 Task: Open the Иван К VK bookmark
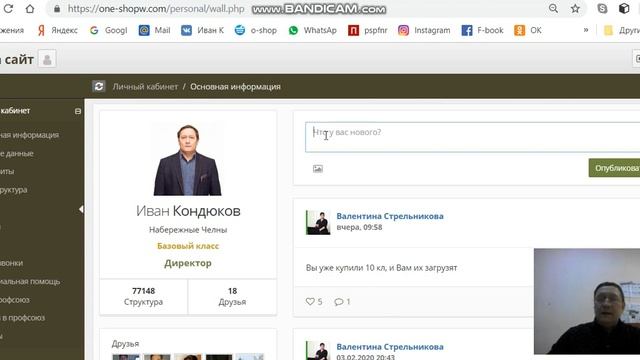(x=203, y=30)
